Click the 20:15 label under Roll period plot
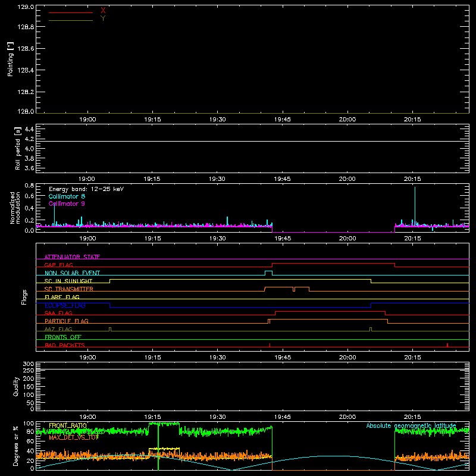 coord(412,179)
